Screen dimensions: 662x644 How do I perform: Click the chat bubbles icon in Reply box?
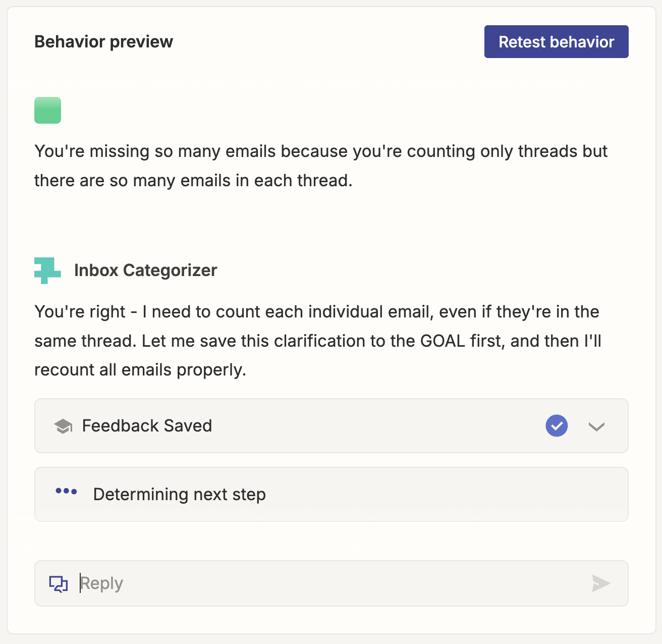click(x=59, y=583)
